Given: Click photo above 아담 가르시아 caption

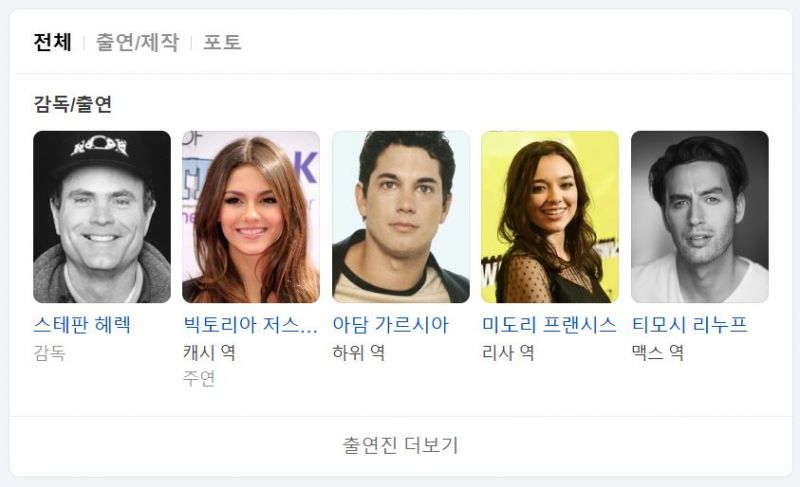Looking at the screenshot, I should pos(401,217).
